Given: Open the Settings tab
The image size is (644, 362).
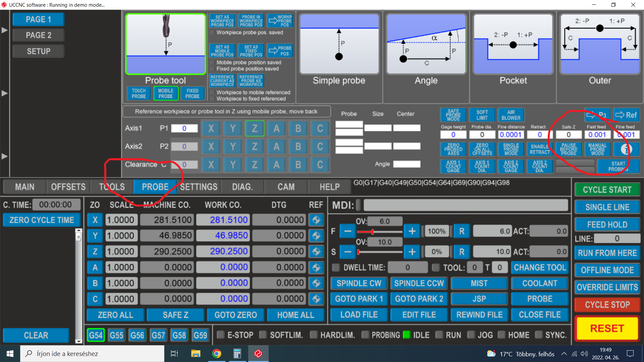Looking at the screenshot, I should 199,187.
